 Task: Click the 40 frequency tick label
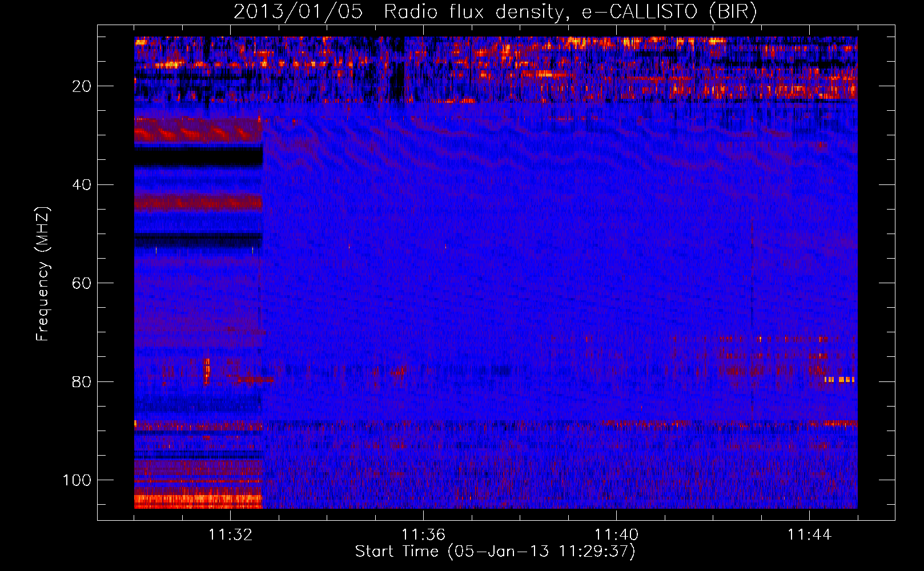[x=82, y=184]
